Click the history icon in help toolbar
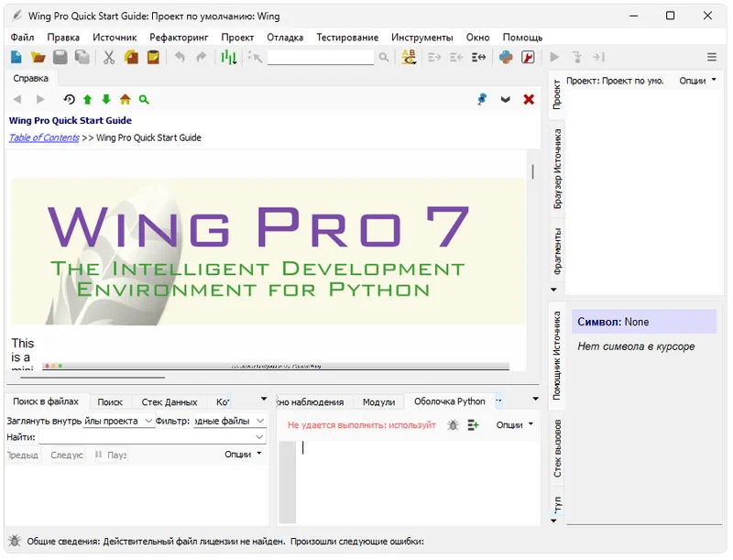 (70, 99)
